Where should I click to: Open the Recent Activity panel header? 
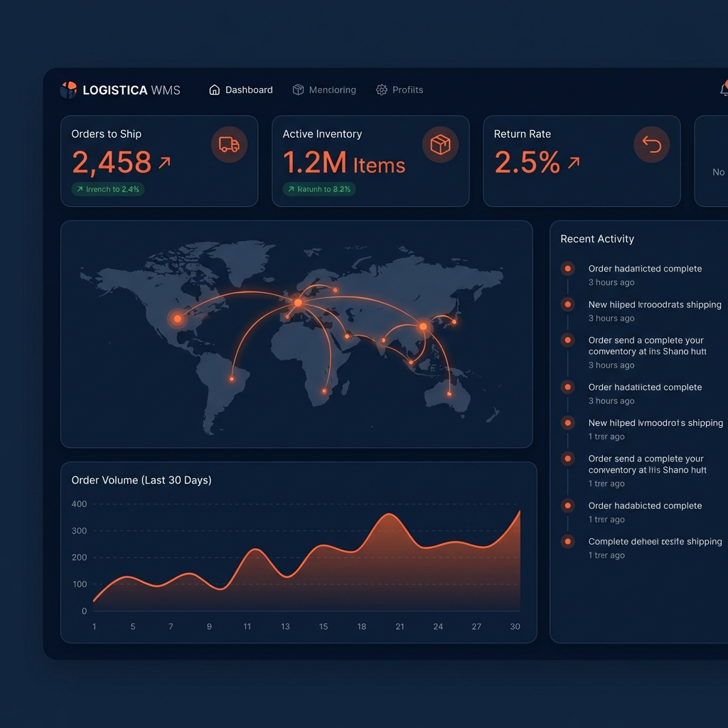pos(597,239)
